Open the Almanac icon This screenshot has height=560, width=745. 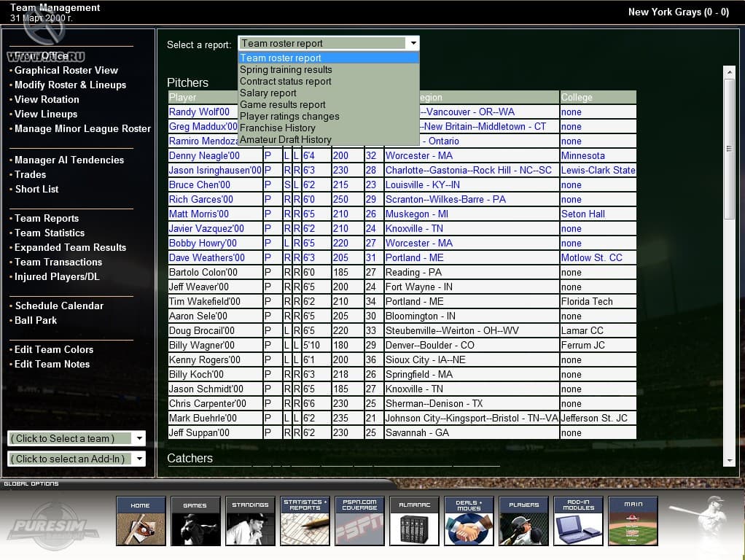414,521
